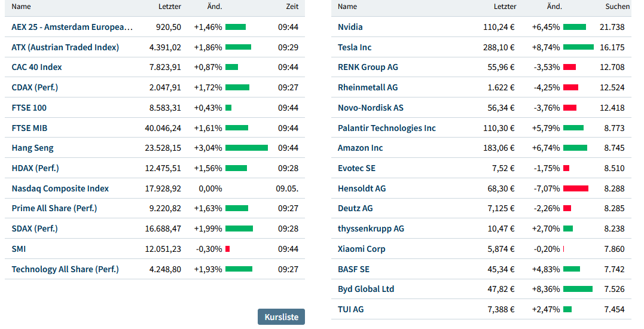Image resolution: width=644 pixels, height=329 pixels.
Task: Click left table Name column header
Action: pos(21,7)
